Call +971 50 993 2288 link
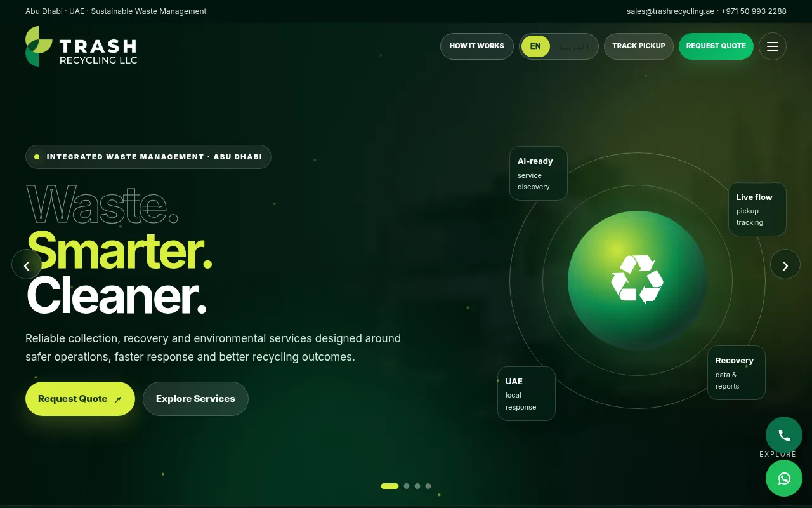 754,11
